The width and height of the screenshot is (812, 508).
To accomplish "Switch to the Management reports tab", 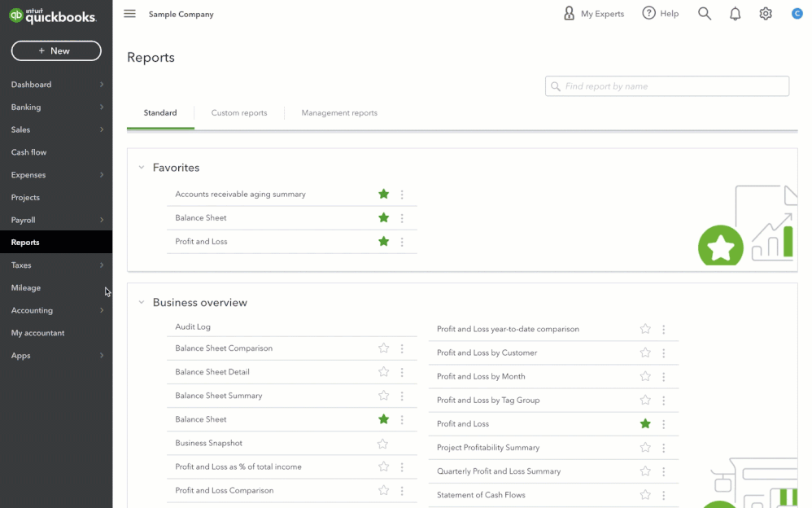I will (x=339, y=113).
